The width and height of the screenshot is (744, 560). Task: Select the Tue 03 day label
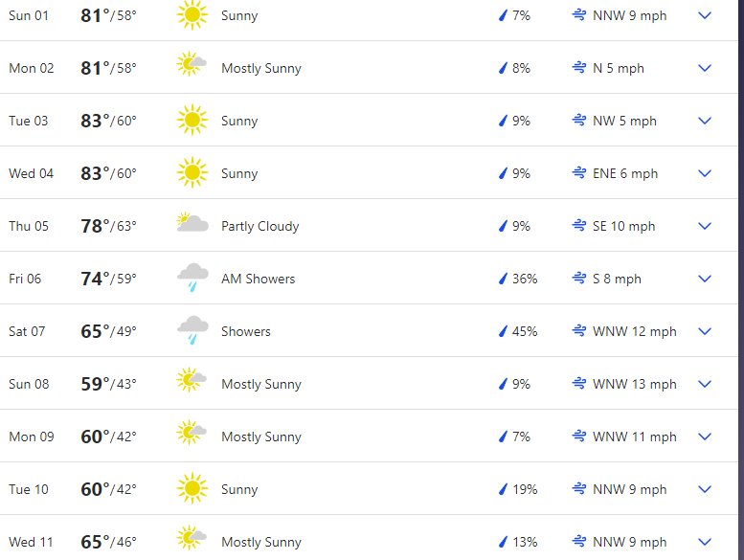(x=29, y=121)
